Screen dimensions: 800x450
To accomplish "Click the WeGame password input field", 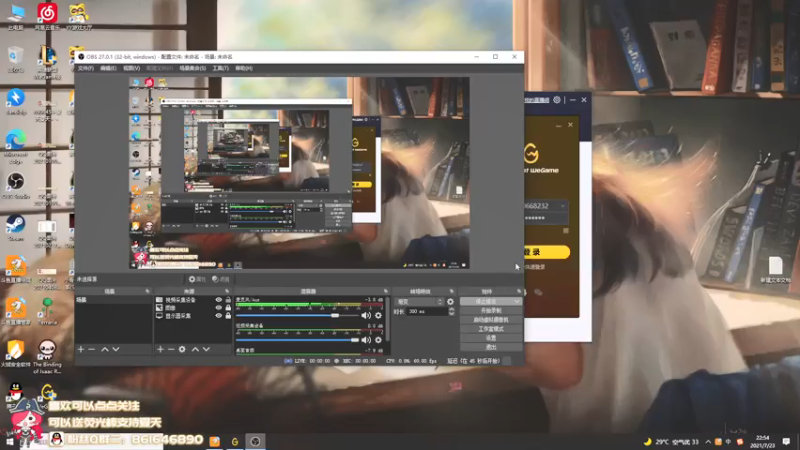I will 546,218.
